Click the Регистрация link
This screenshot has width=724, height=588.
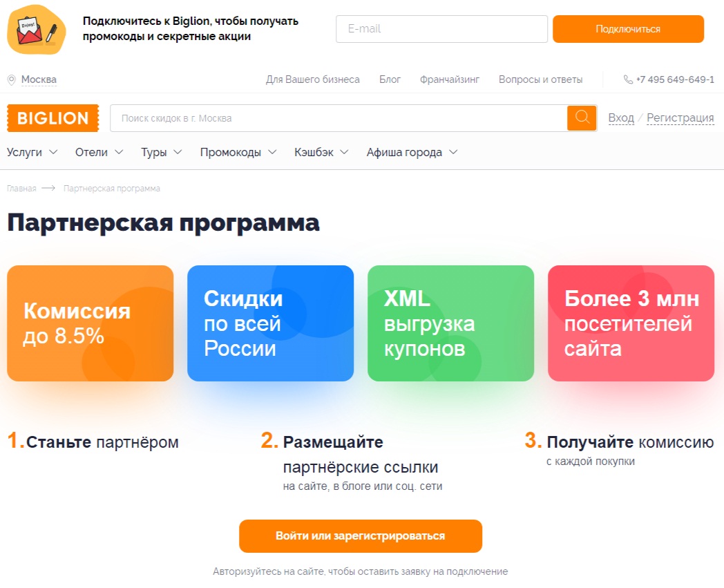click(x=680, y=118)
